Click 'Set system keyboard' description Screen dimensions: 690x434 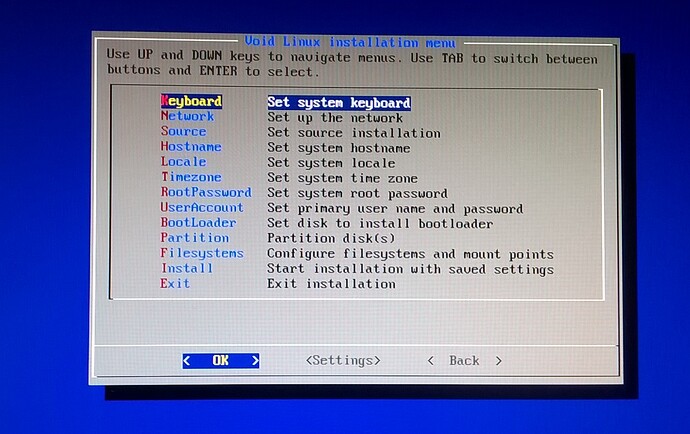(339, 103)
